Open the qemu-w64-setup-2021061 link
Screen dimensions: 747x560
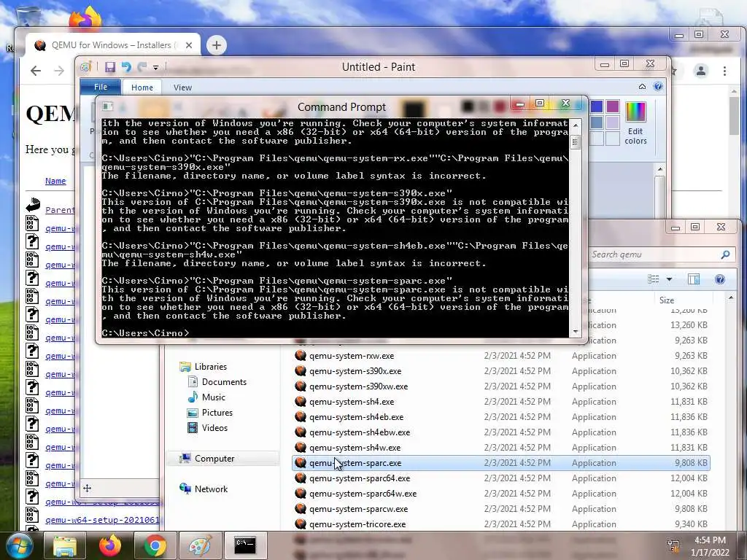click(102, 519)
